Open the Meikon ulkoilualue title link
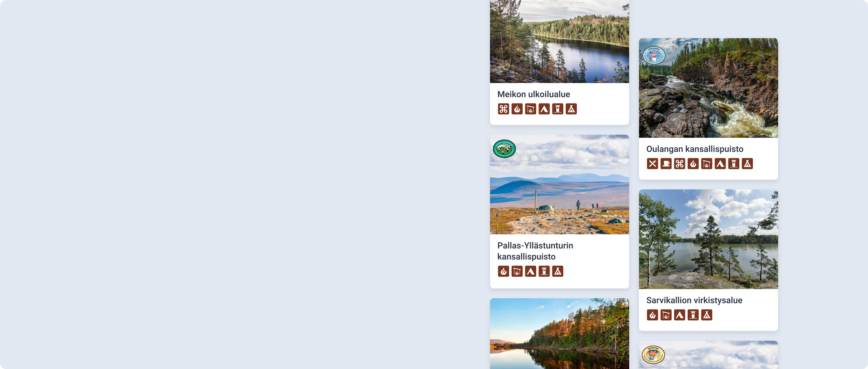868x369 pixels. click(533, 94)
